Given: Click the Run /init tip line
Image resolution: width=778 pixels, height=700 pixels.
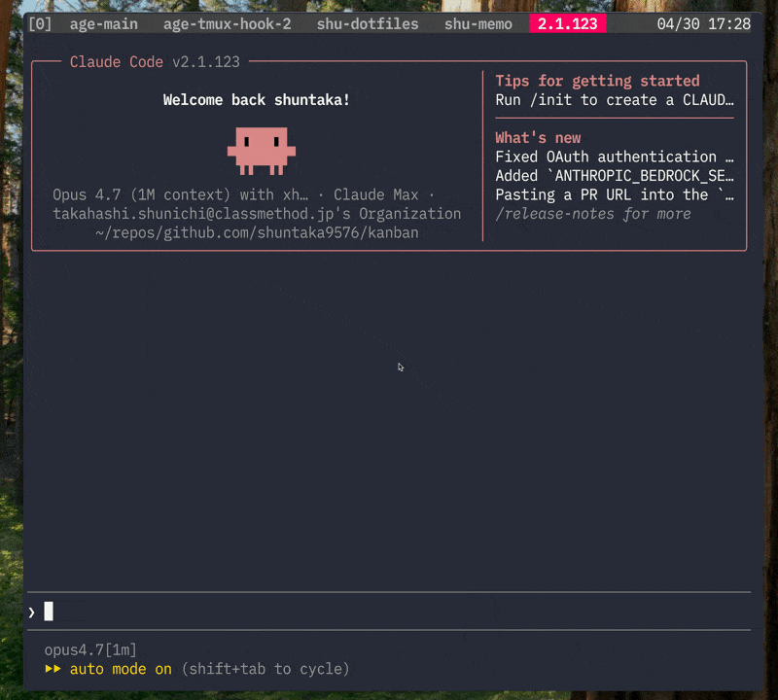Looking at the screenshot, I should [615, 100].
